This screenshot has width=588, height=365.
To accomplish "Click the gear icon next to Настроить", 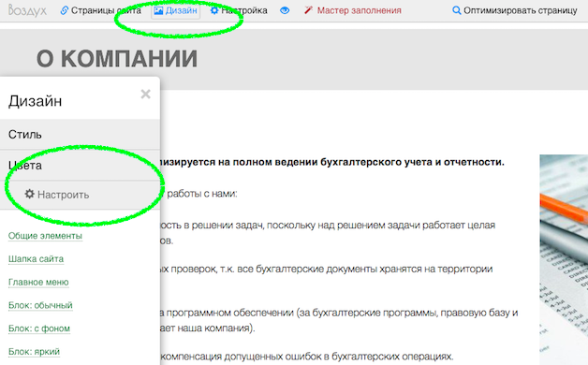I will pyautogui.click(x=30, y=194).
